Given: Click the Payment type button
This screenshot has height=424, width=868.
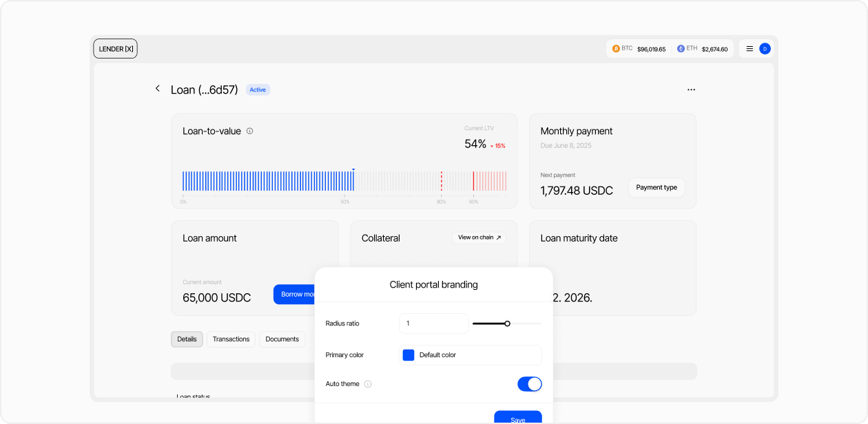Looking at the screenshot, I should [657, 187].
